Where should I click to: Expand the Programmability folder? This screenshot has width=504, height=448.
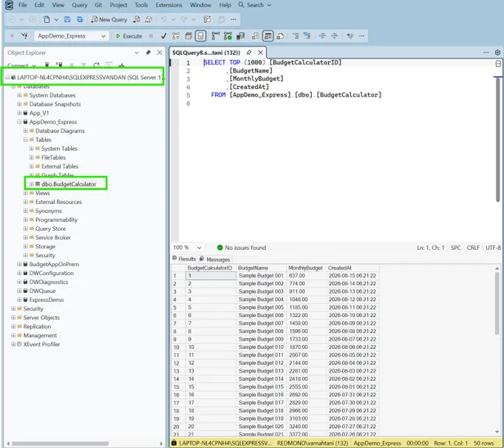tap(25, 220)
